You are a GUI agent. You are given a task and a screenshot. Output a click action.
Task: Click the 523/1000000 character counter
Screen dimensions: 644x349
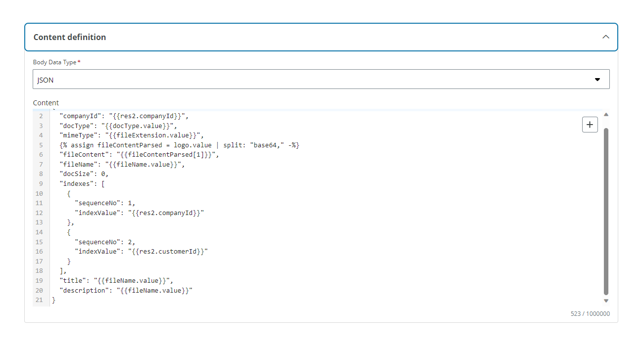[x=590, y=313]
